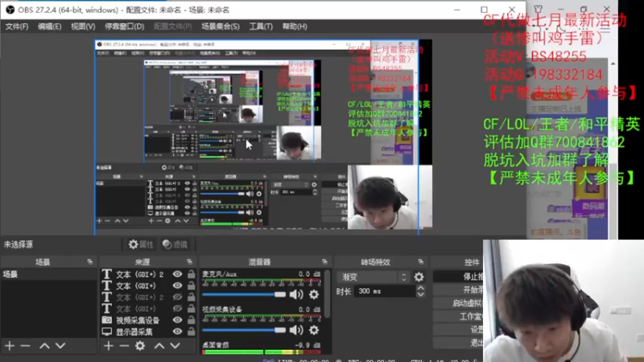Toggle visibility of 显示器采集 source
This screenshot has height=362, width=644.
pyautogui.click(x=177, y=331)
